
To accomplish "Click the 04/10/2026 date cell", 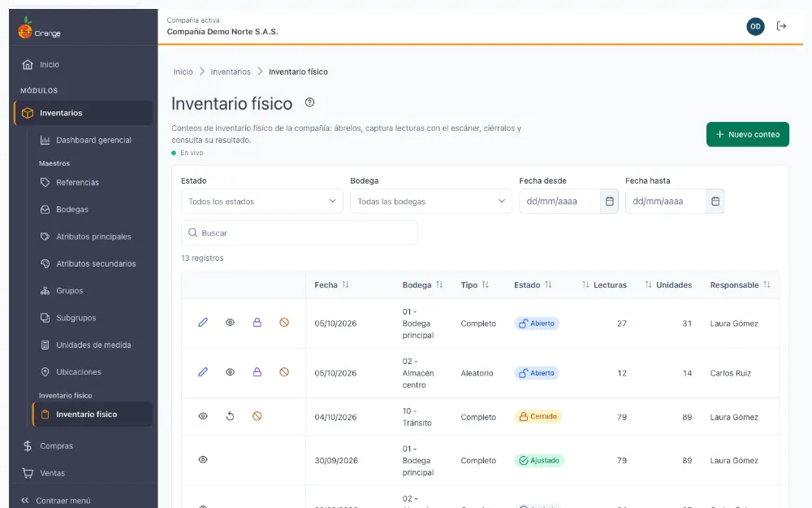I will pos(335,417).
